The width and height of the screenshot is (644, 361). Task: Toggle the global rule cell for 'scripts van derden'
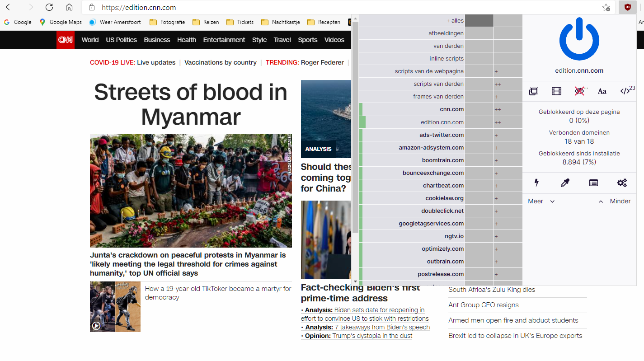[x=479, y=84]
